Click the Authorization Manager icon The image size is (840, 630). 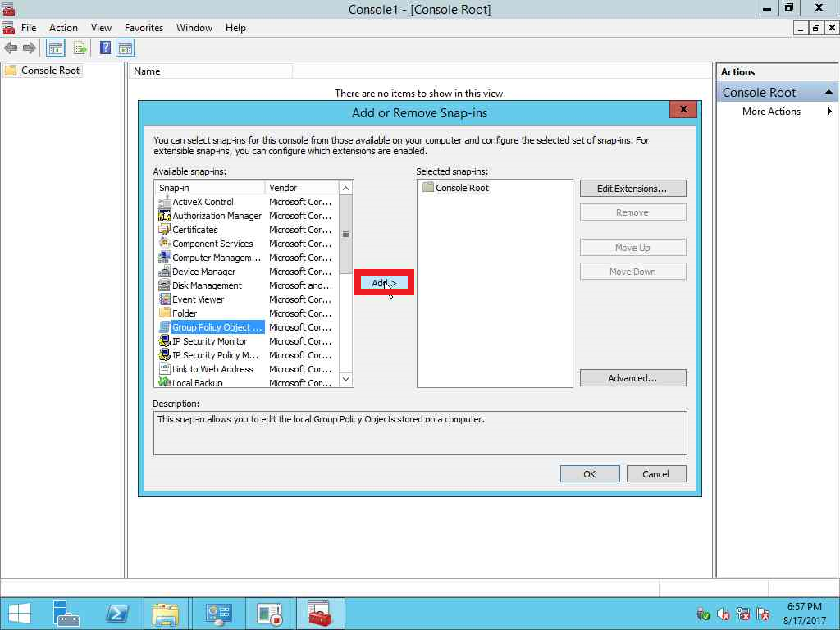point(164,216)
